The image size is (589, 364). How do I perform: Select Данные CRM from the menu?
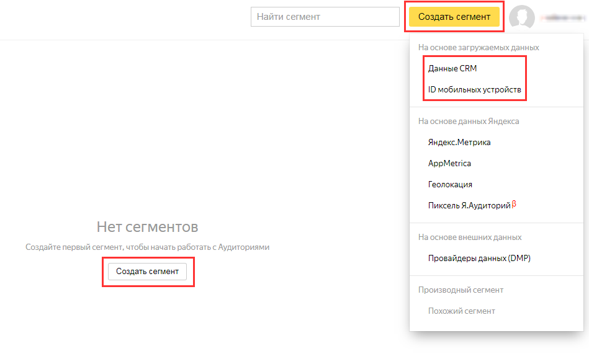click(x=452, y=68)
